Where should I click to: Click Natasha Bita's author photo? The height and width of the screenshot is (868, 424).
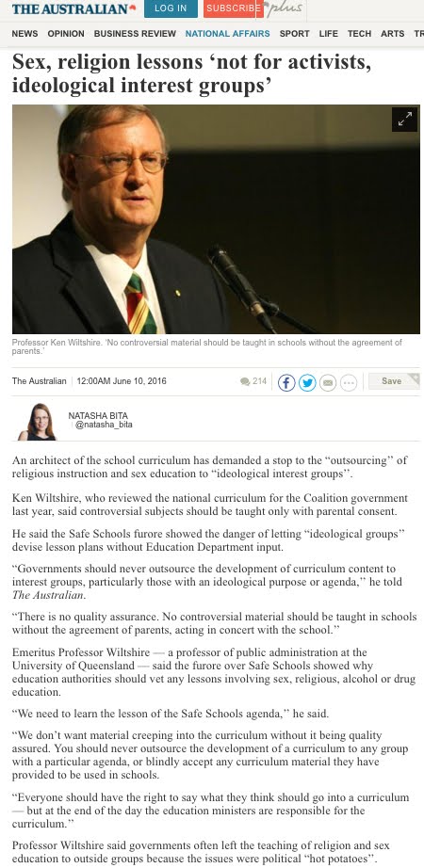pos(37,422)
